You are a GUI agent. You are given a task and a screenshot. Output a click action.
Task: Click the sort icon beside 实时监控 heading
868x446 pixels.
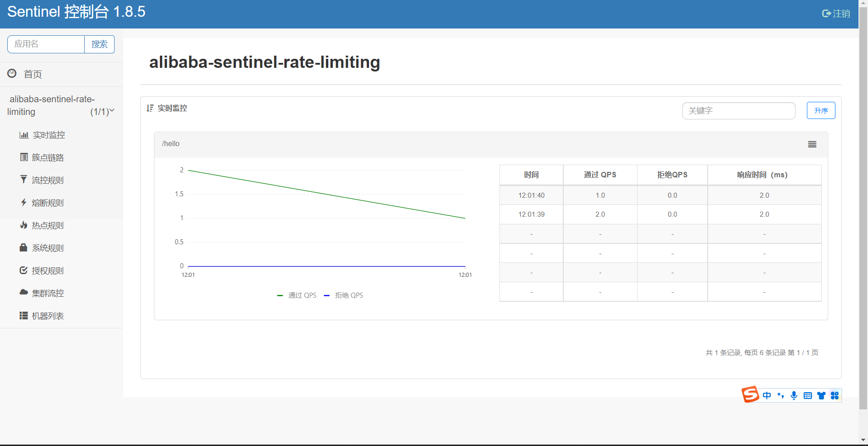point(150,108)
